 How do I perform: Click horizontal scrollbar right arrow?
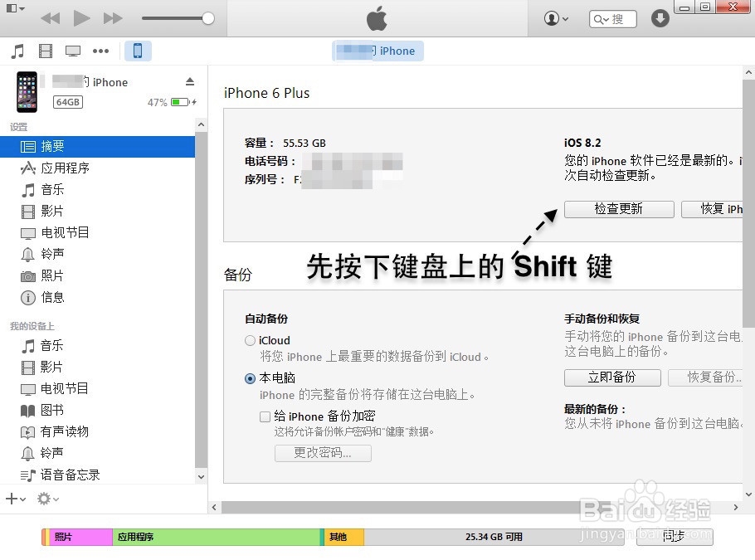click(x=735, y=507)
